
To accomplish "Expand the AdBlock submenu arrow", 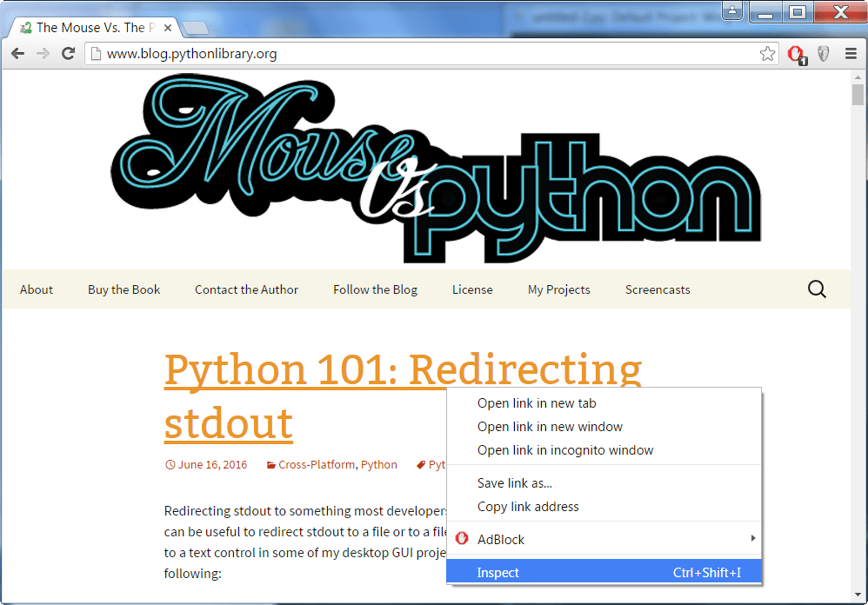I will click(x=753, y=538).
